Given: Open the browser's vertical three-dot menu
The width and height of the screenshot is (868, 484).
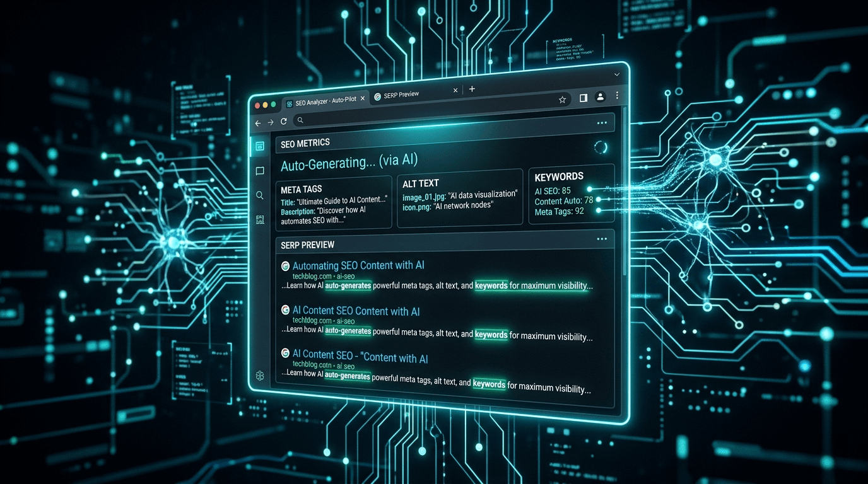Looking at the screenshot, I should (x=616, y=96).
